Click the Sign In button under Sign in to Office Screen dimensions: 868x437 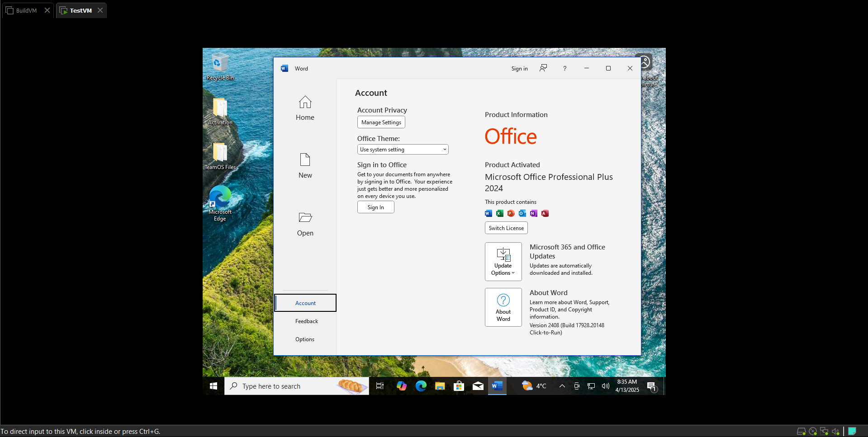click(x=376, y=207)
